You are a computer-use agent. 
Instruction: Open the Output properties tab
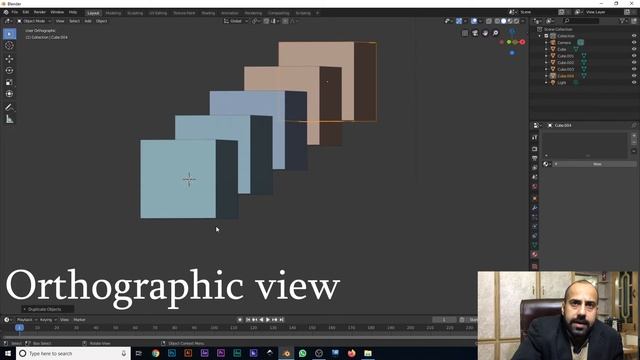point(534,158)
